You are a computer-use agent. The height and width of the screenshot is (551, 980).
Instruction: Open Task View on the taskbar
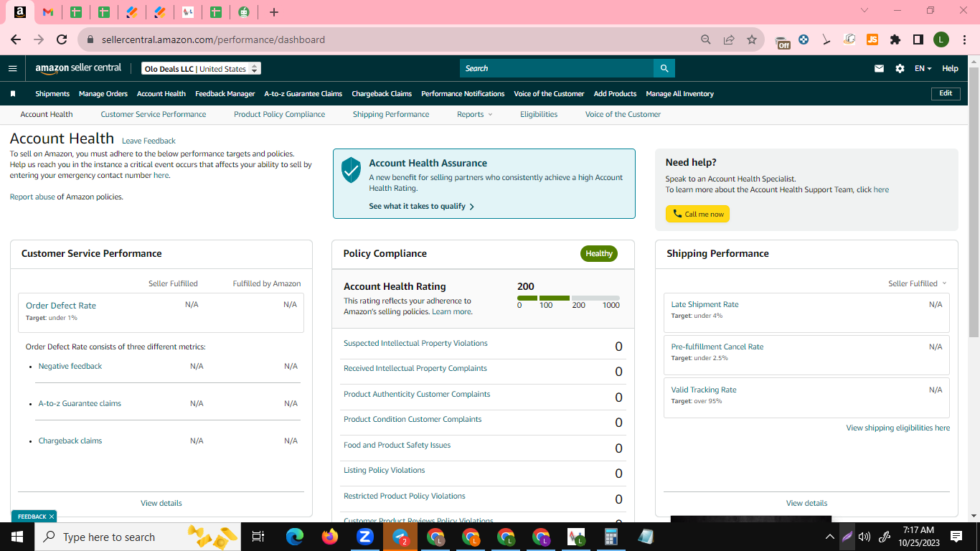tap(258, 537)
